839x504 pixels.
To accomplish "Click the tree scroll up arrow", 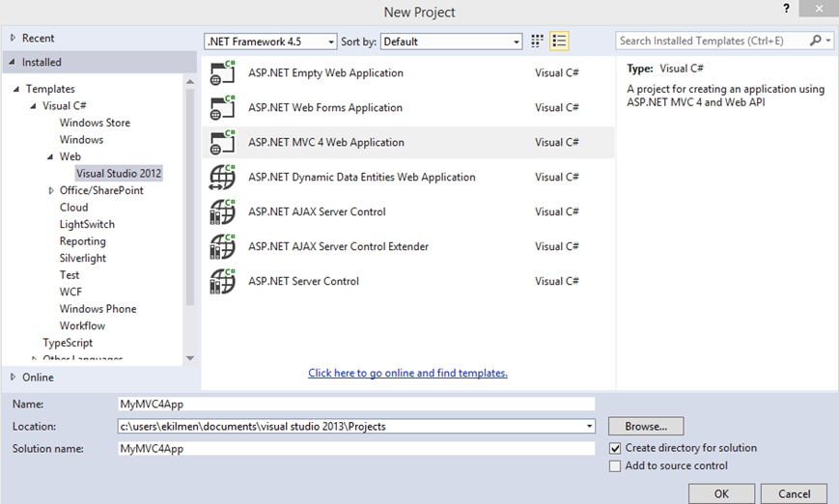I will coord(190,81).
